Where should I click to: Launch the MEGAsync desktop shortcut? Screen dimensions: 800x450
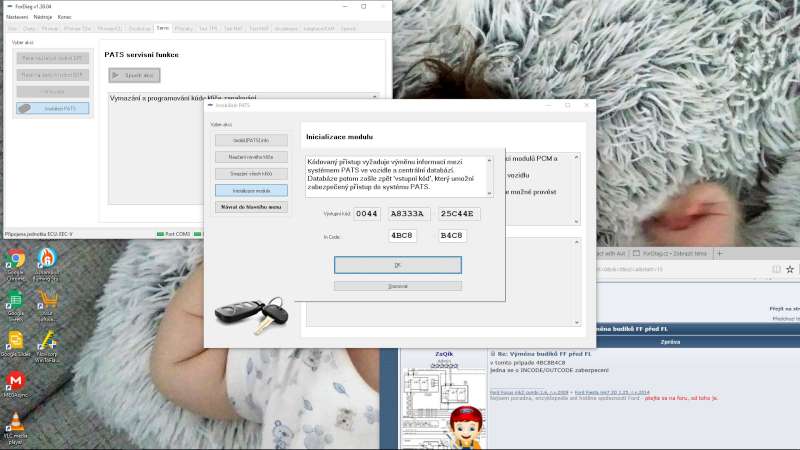(x=14, y=382)
